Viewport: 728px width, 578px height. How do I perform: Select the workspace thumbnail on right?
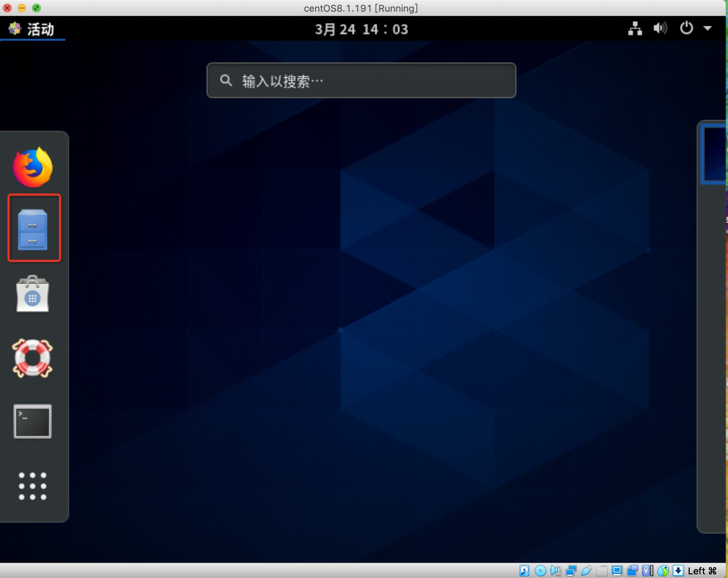713,153
